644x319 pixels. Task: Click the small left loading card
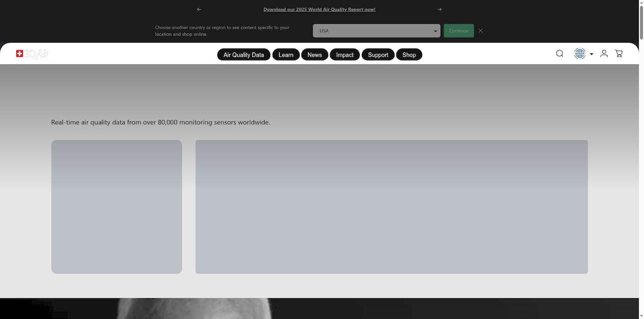click(x=117, y=207)
